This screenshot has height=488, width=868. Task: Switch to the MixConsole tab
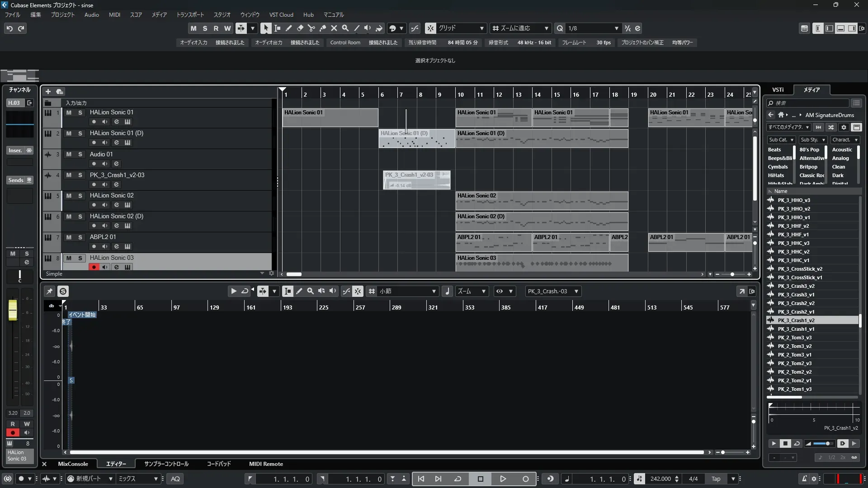tap(73, 464)
